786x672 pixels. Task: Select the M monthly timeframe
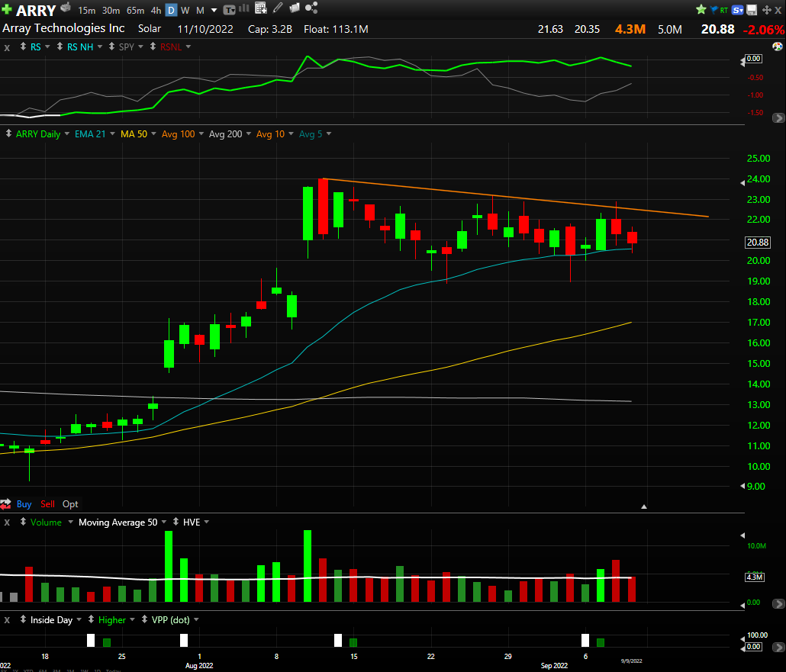[200, 10]
